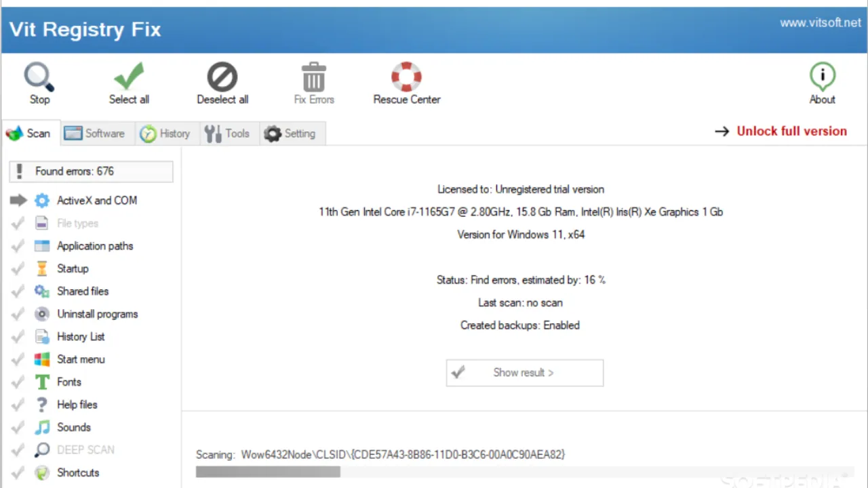Click Created backups: Enabled text

point(520,325)
